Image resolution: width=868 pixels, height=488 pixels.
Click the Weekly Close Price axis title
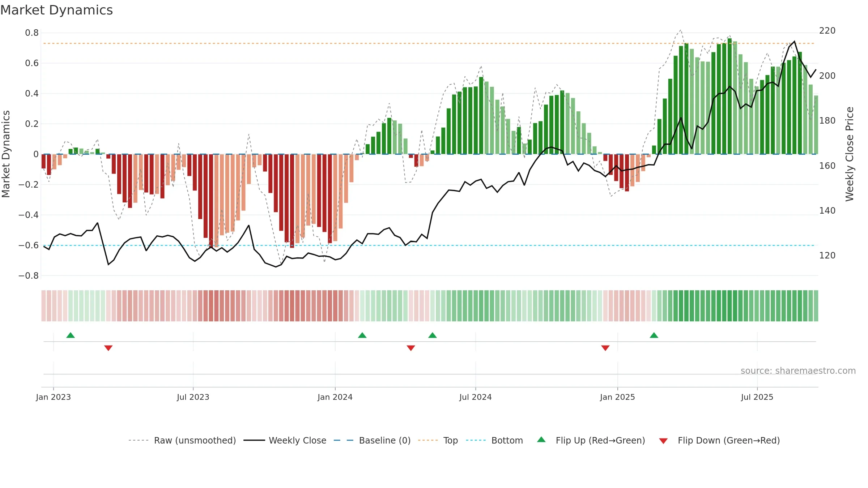click(x=850, y=154)
